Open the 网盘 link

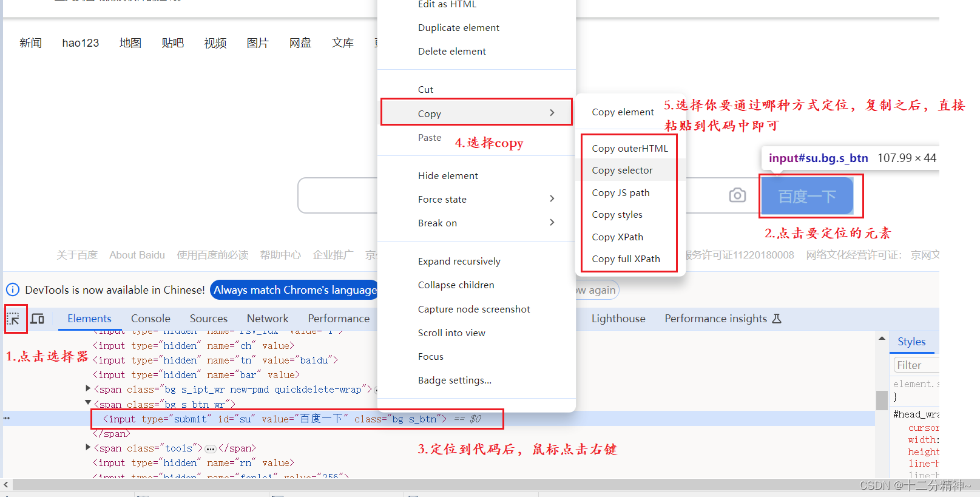pos(300,43)
